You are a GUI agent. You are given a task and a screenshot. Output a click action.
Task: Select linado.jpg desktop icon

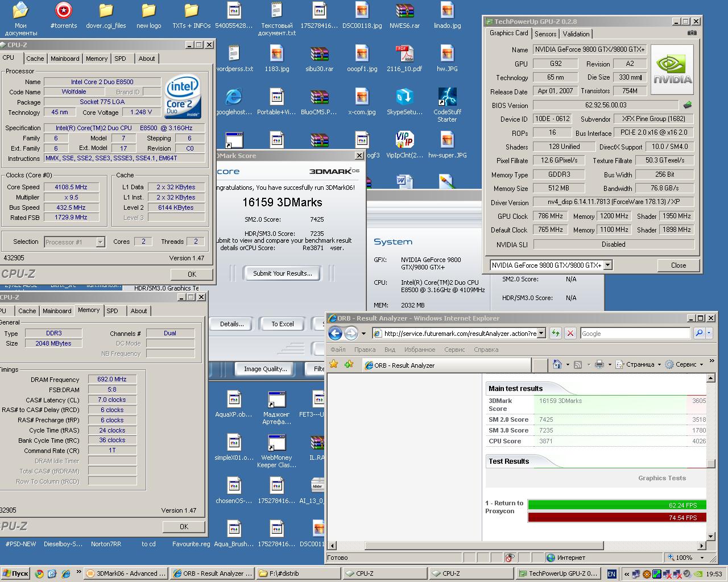pyautogui.click(x=448, y=16)
